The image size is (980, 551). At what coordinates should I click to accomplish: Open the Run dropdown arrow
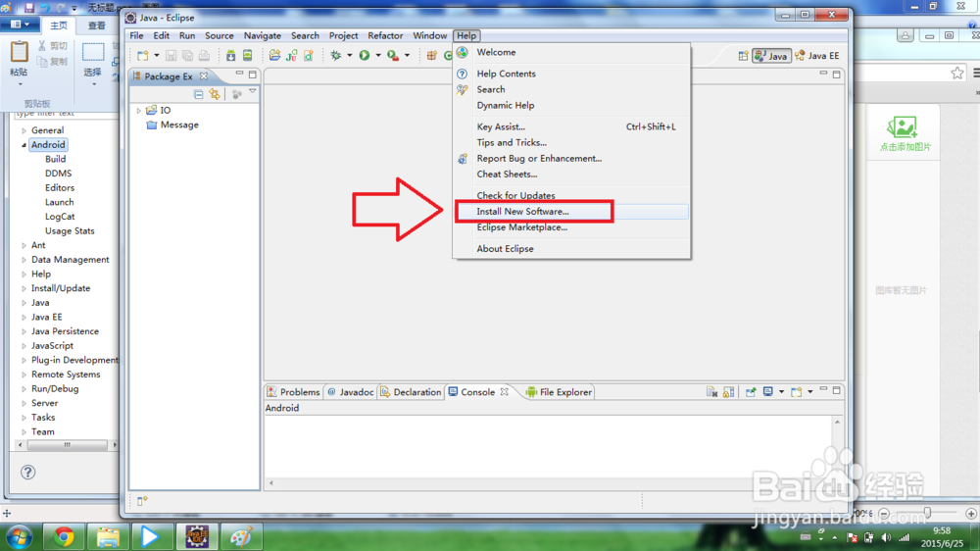pos(378,56)
